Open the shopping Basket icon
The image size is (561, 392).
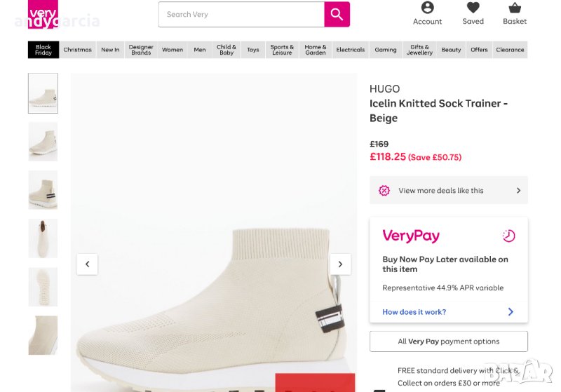pyautogui.click(x=515, y=8)
